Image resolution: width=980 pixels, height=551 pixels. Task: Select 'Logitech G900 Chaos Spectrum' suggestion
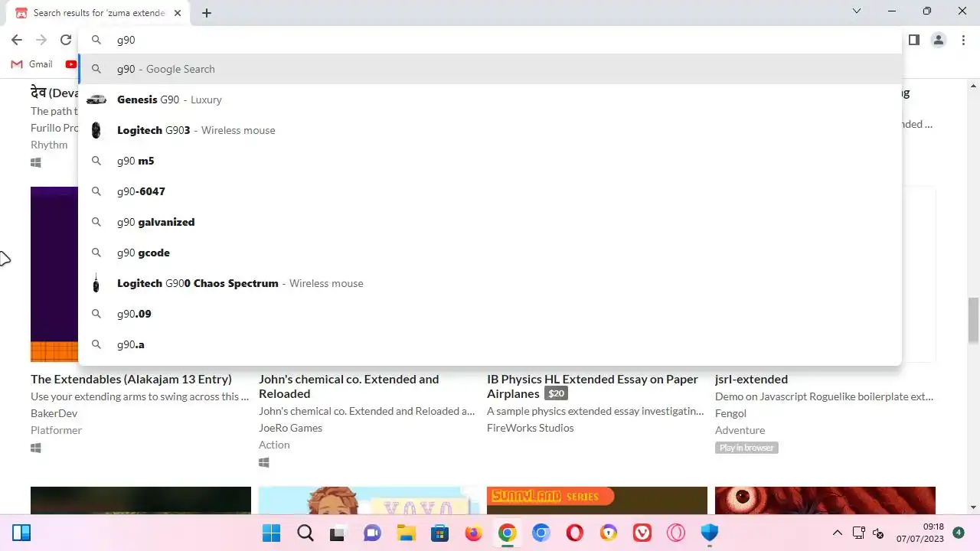[490, 283]
